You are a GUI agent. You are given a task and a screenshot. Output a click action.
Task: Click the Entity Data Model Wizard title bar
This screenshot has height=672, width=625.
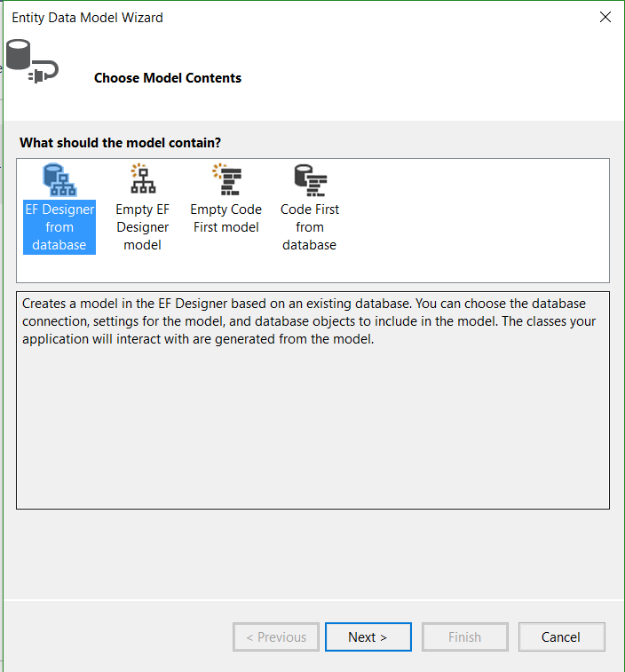(x=300, y=17)
